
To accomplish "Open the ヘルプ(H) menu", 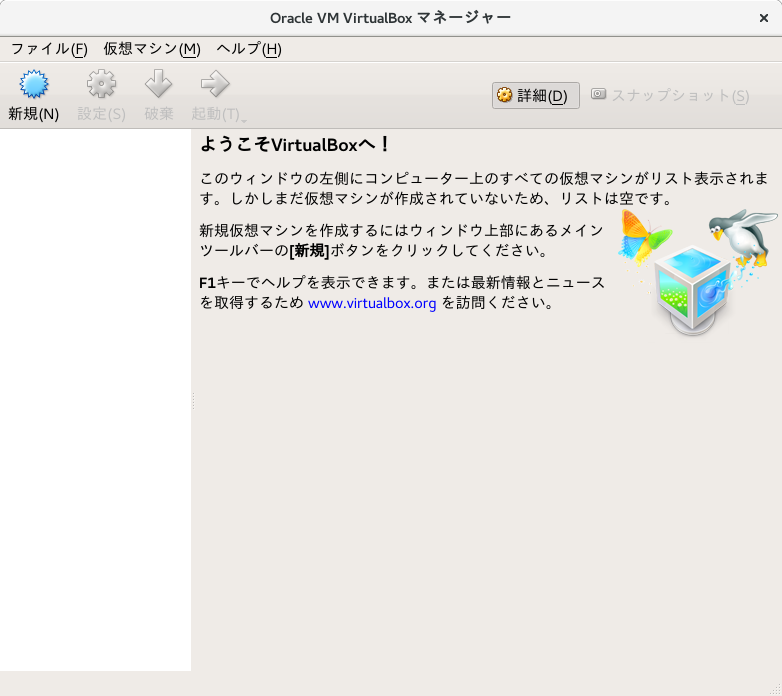I will pos(249,49).
